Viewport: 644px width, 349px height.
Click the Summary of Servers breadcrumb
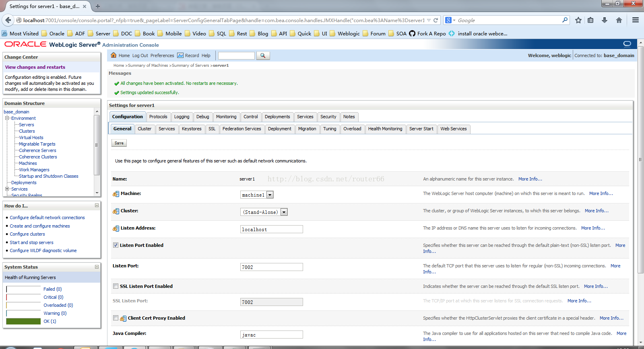pos(190,65)
